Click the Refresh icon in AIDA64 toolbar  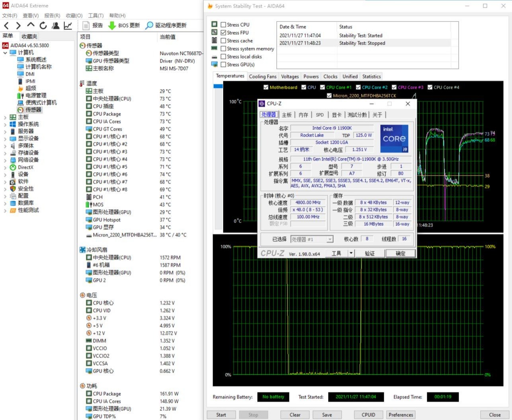click(43, 25)
